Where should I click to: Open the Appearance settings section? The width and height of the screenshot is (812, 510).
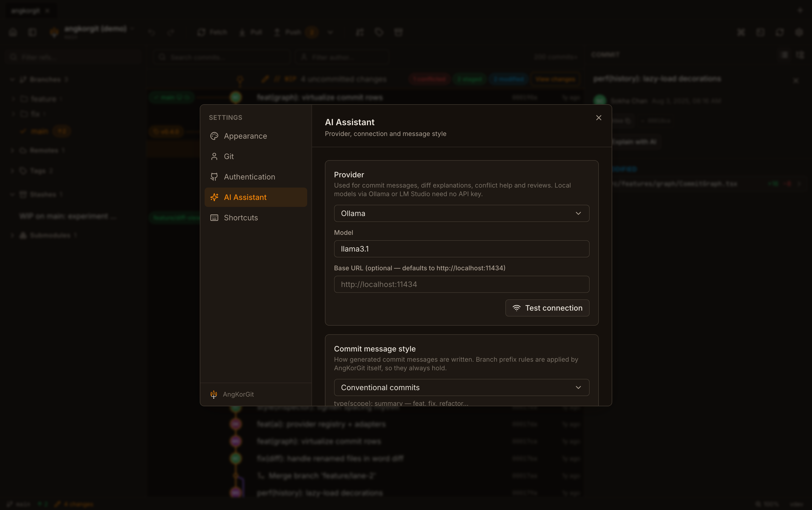(x=256, y=136)
